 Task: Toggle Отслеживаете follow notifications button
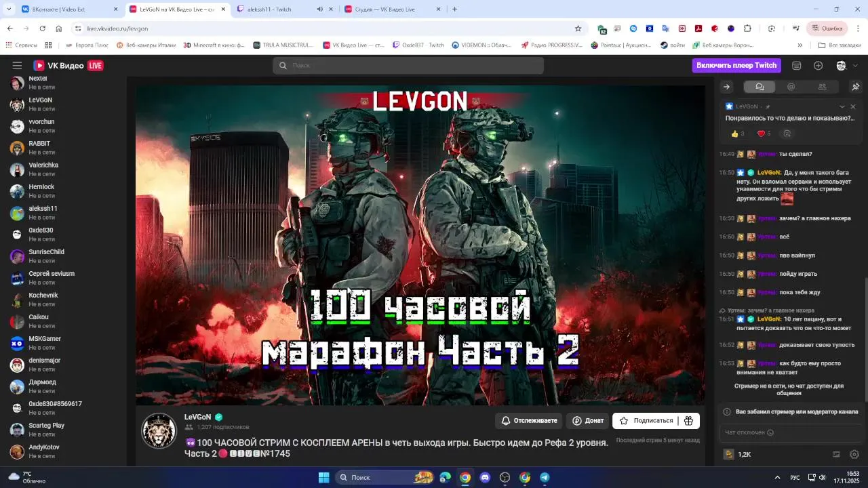point(529,421)
